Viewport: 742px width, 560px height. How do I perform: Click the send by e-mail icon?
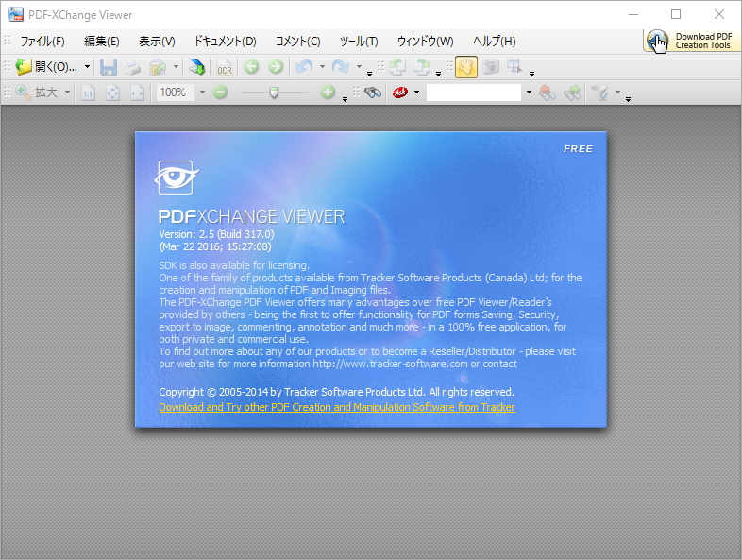tap(158, 67)
